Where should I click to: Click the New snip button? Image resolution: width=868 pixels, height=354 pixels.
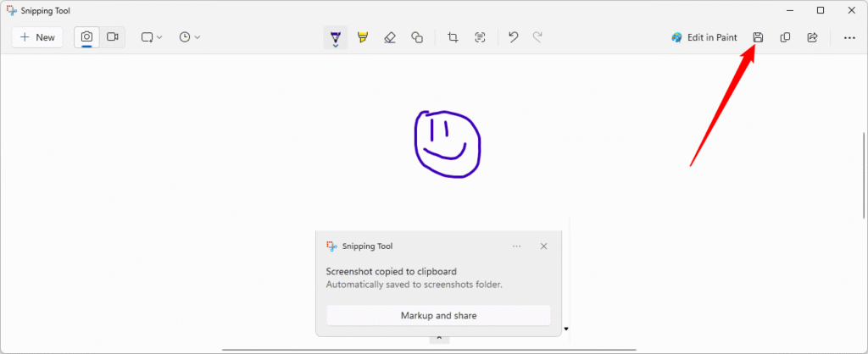click(x=37, y=37)
